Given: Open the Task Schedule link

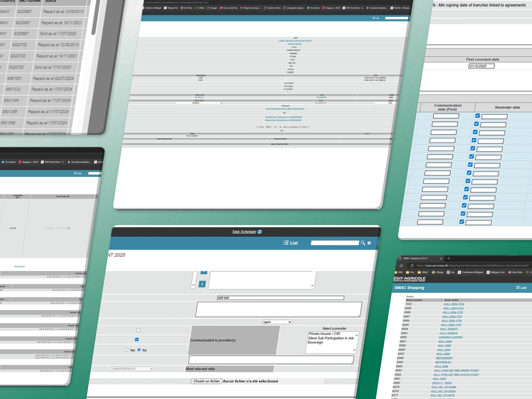Looking at the screenshot, I should click(244, 232).
